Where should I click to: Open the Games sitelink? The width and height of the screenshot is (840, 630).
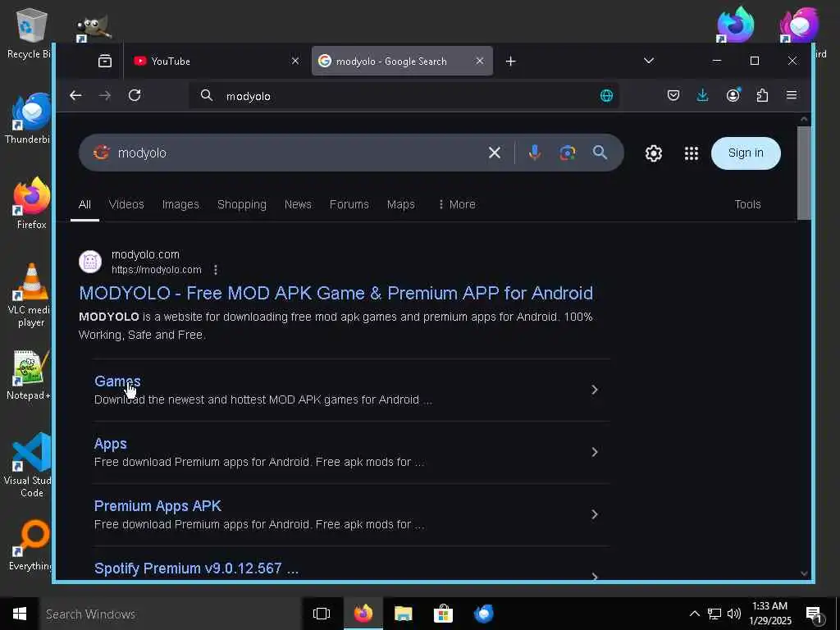[x=117, y=381]
